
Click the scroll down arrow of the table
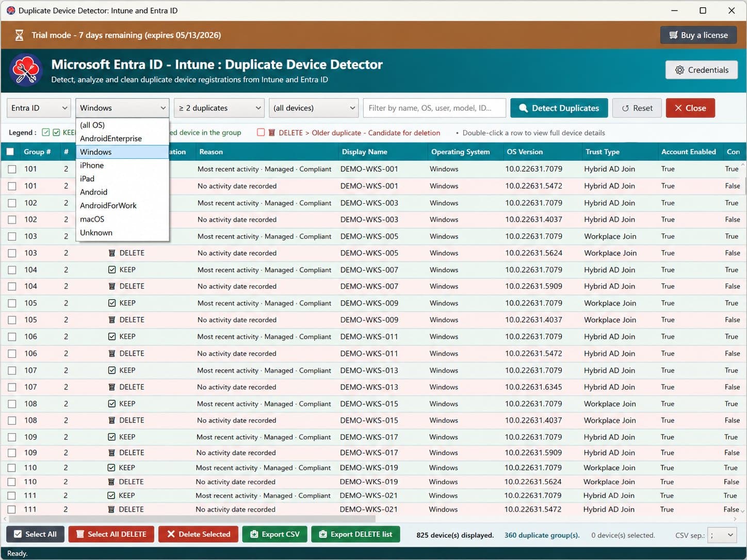743,510
